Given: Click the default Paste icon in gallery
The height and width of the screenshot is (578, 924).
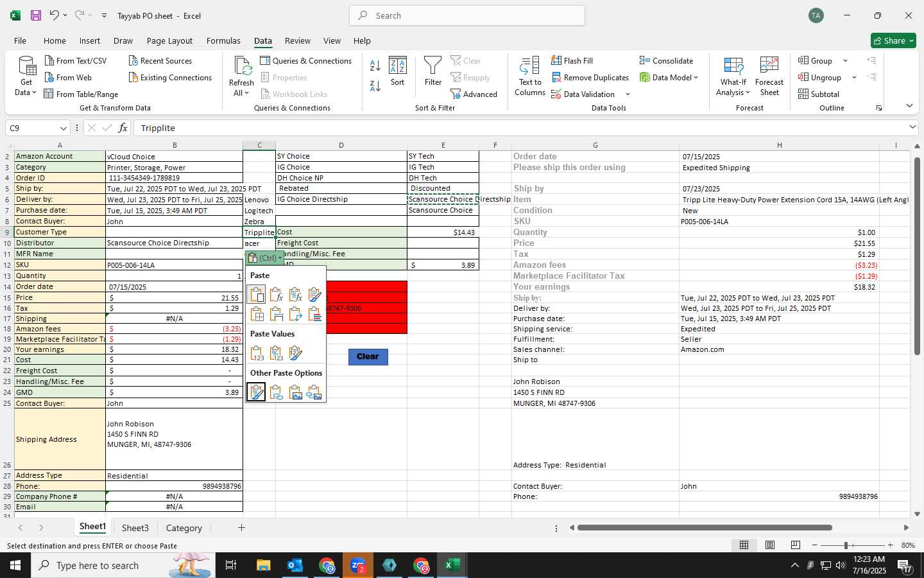Looking at the screenshot, I should (256, 295).
